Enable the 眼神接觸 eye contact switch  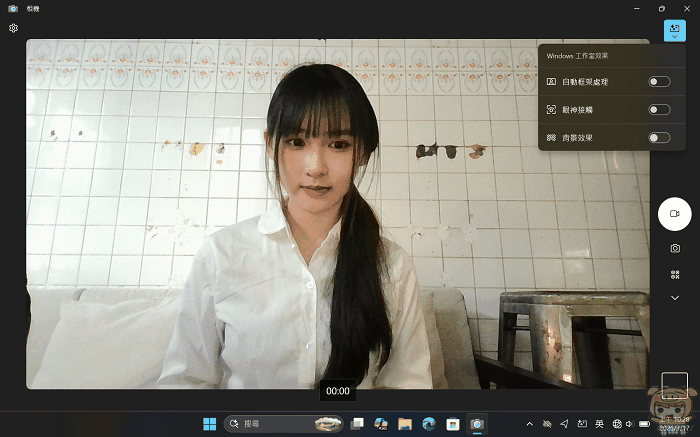(659, 109)
